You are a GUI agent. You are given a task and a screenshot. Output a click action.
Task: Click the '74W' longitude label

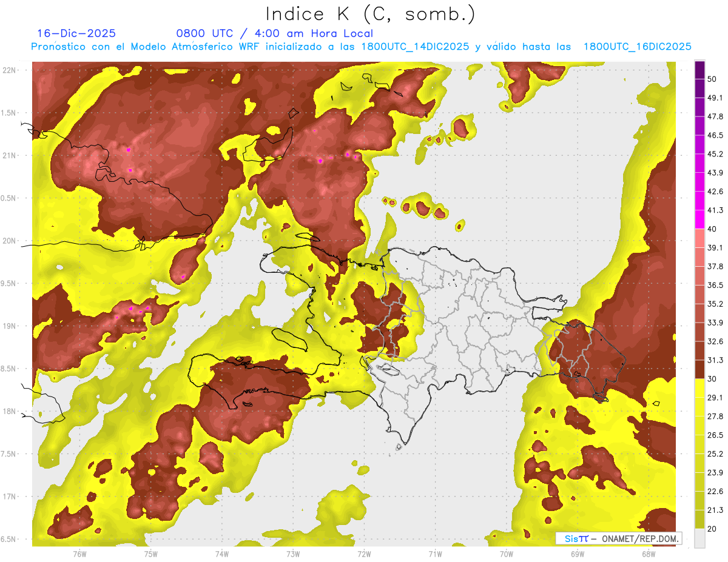pyautogui.click(x=221, y=554)
